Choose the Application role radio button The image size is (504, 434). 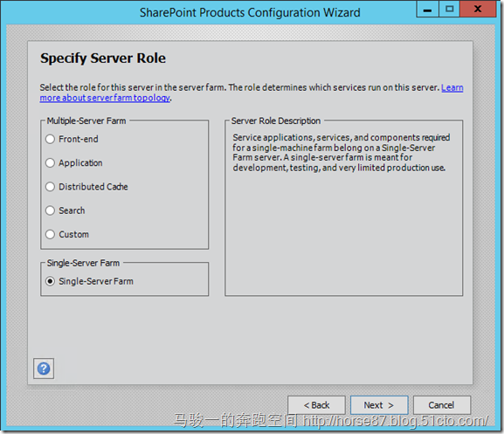tap(50, 163)
